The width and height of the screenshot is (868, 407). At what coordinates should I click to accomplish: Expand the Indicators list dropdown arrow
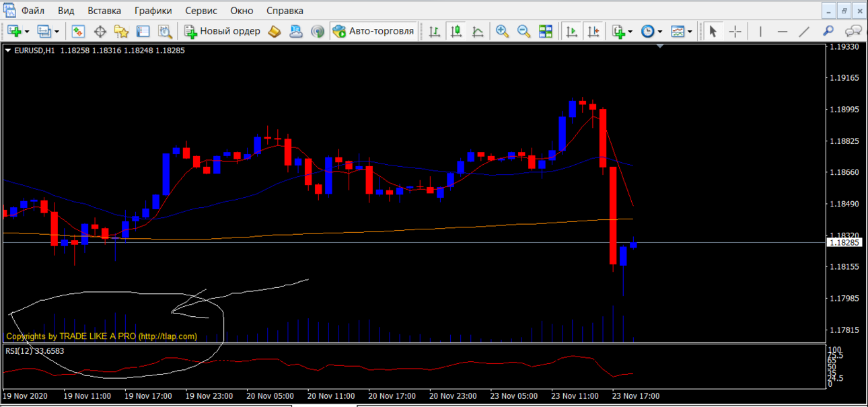tap(630, 32)
